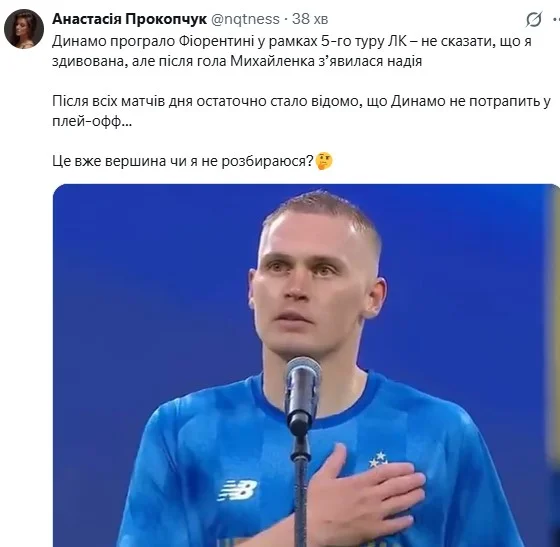The width and height of the screenshot is (560, 547).
Task: Click the thinking-face emoji in the post
Action: click(324, 161)
